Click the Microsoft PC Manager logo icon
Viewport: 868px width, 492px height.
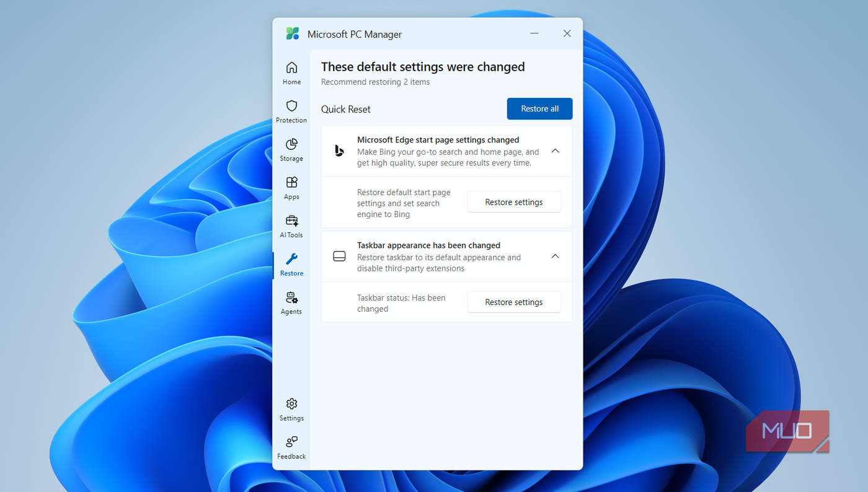click(293, 33)
